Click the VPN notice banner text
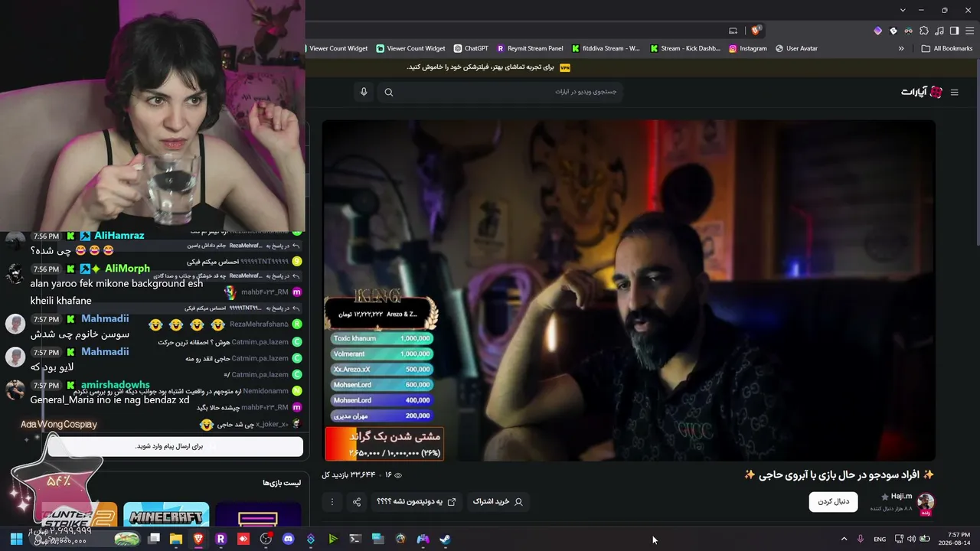 (x=480, y=67)
